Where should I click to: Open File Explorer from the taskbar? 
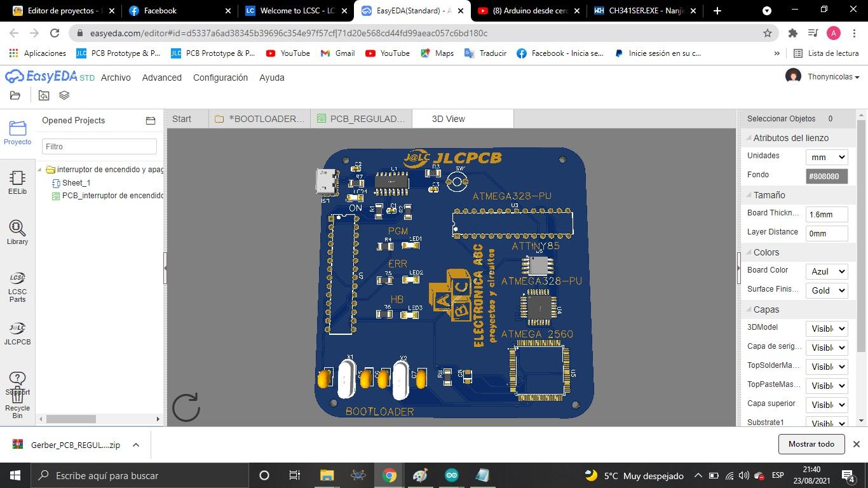tap(327, 475)
